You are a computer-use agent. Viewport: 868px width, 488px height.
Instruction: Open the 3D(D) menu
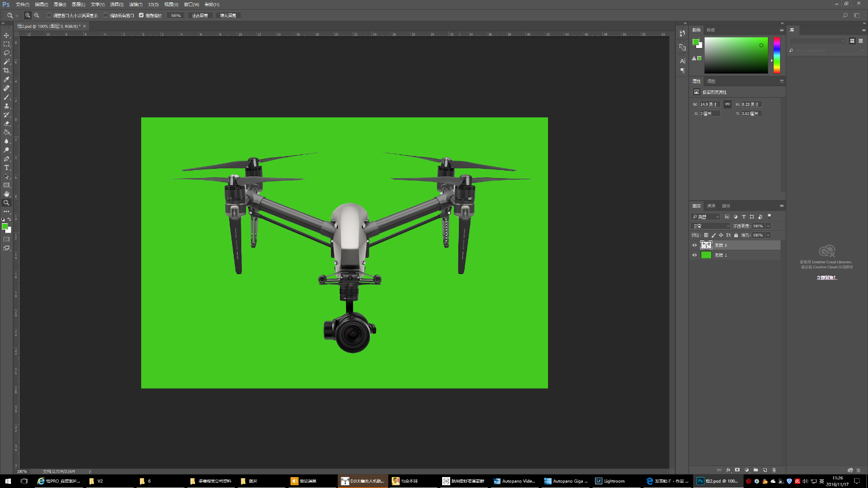[153, 5]
